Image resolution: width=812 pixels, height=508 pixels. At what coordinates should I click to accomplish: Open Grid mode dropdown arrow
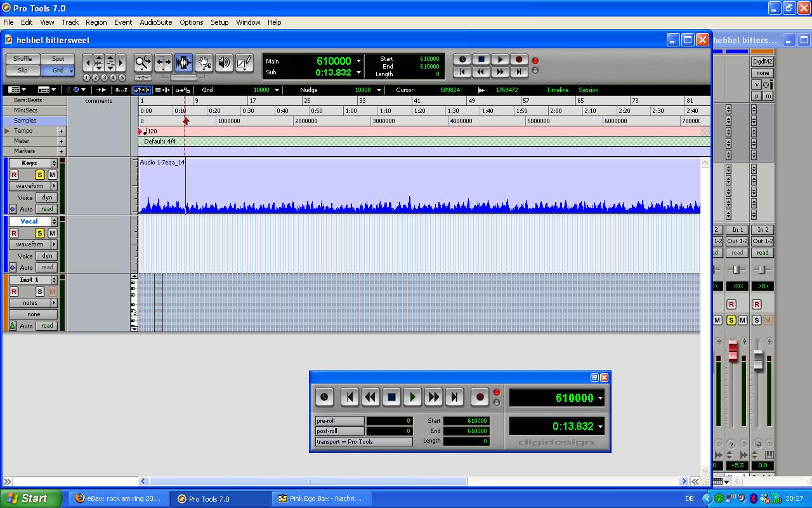71,70
